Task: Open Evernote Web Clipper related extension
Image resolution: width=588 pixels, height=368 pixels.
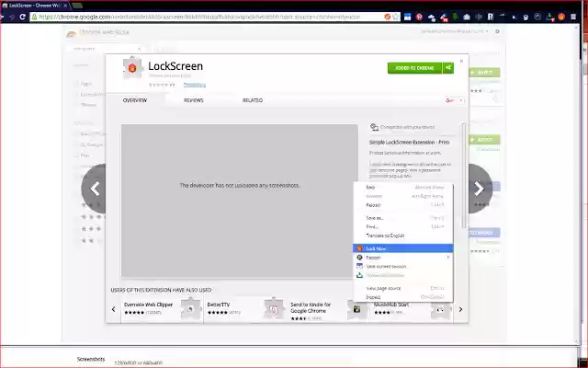Action: click(x=162, y=309)
